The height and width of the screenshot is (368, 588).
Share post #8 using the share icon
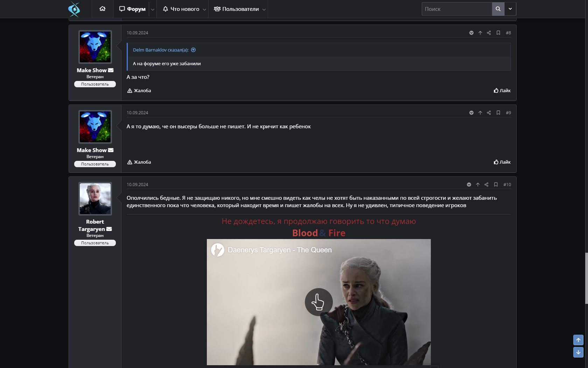coord(489,33)
